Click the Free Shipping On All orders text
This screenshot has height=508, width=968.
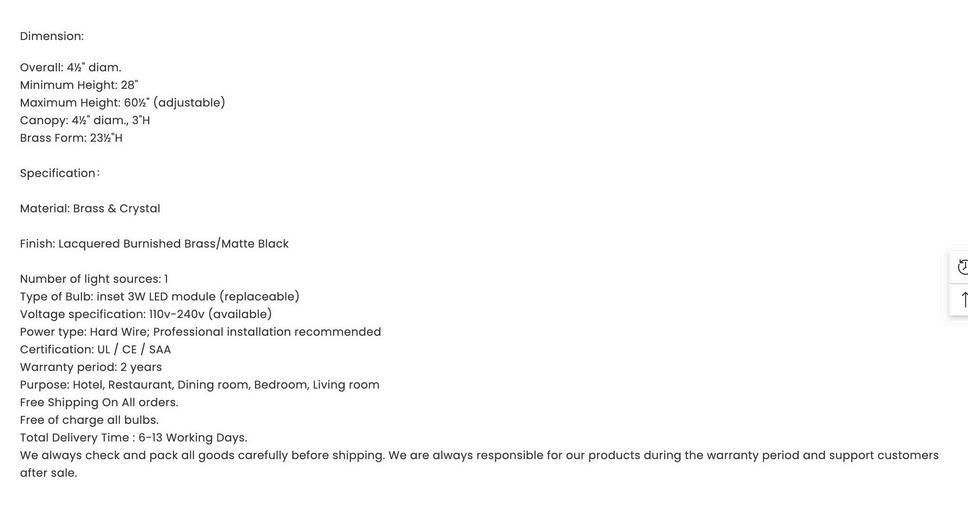(x=99, y=402)
